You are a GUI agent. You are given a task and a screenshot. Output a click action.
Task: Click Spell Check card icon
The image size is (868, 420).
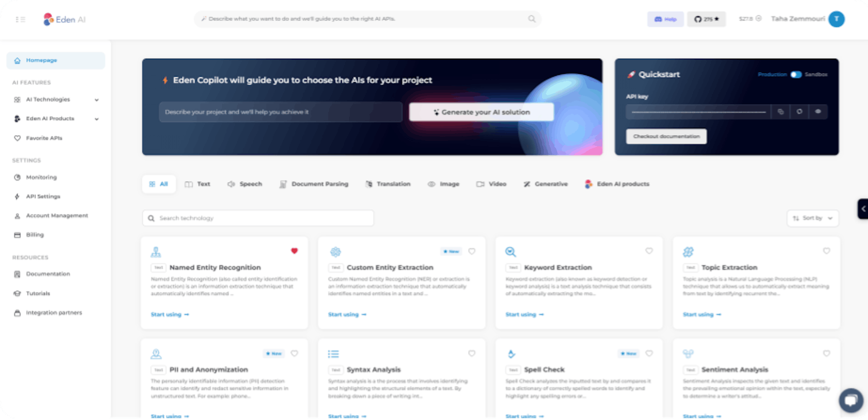coord(511,354)
